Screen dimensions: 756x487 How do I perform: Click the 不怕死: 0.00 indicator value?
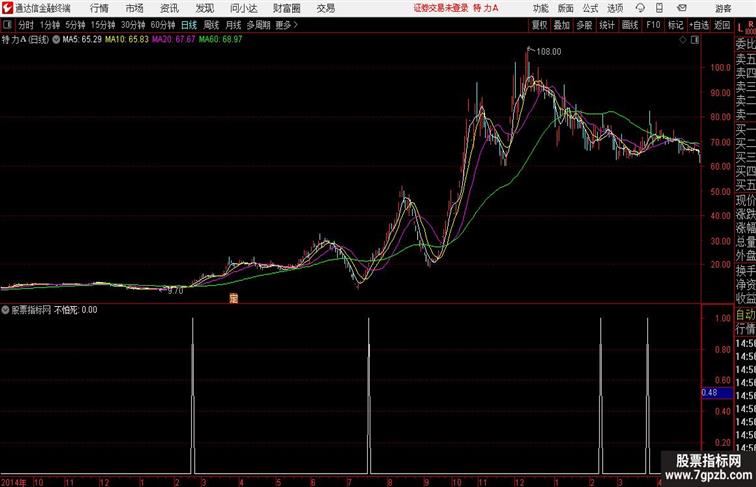76,310
